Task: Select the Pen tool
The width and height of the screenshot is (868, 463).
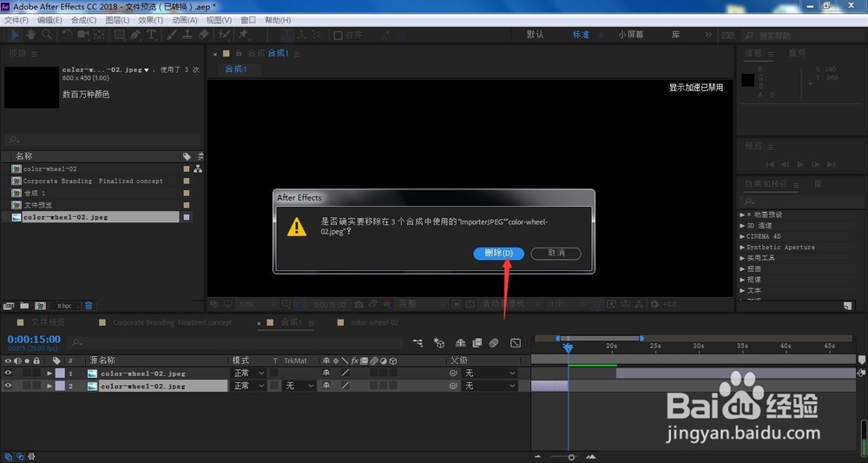Action: tap(135, 35)
